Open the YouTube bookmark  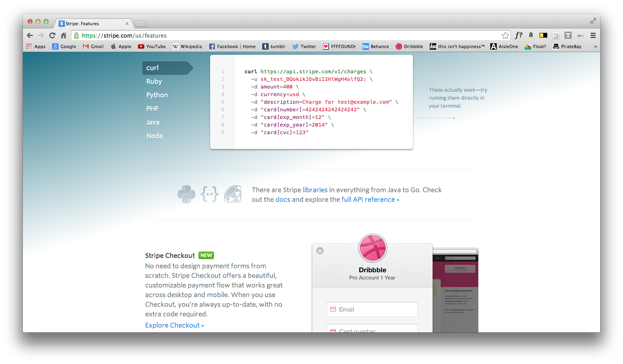(152, 46)
